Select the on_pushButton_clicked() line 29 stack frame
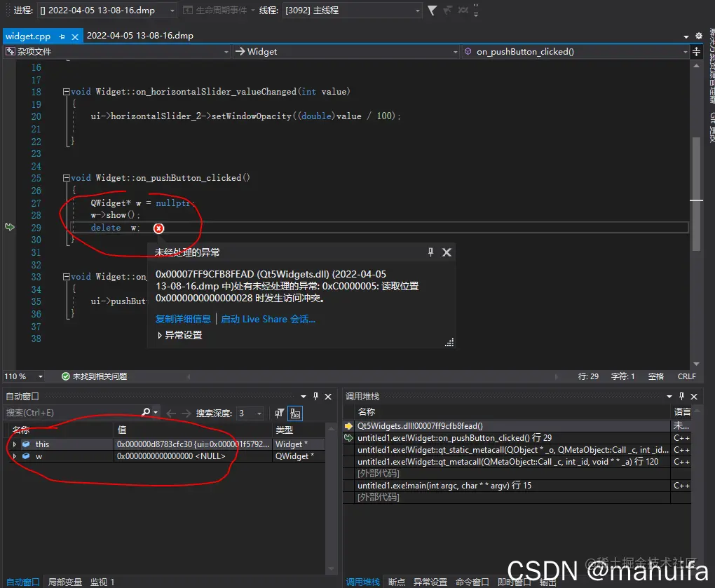This screenshot has height=588, width=715. pos(513,437)
